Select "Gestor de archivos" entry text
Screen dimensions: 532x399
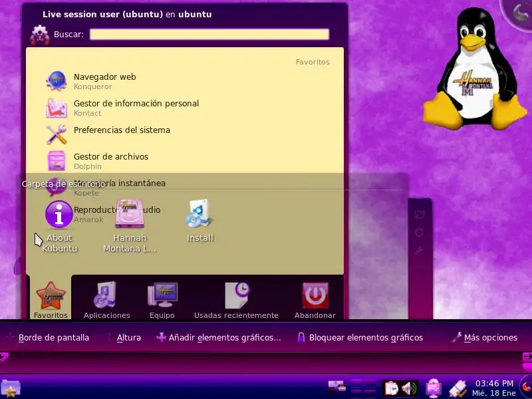click(111, 156)
